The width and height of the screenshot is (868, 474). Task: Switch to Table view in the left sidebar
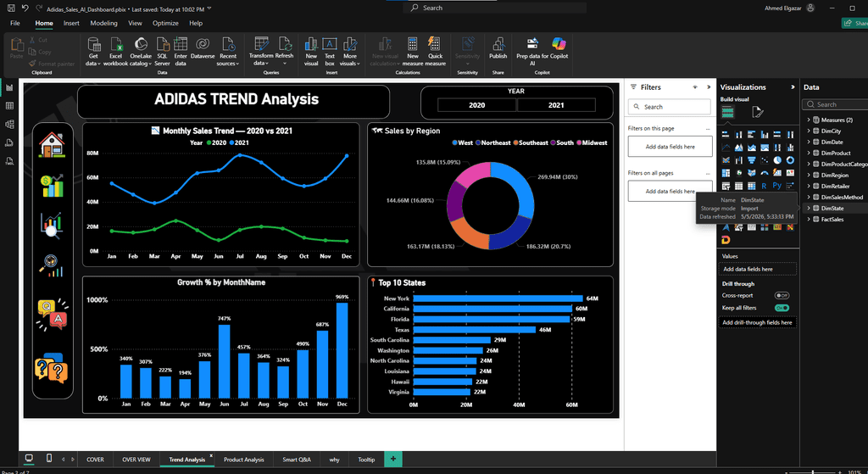point(9,106)
